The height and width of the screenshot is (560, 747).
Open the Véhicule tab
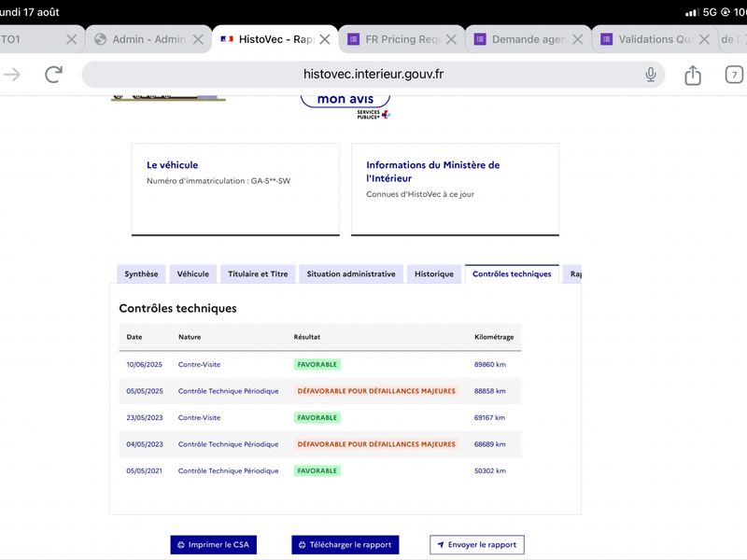[x=193, y=273]
